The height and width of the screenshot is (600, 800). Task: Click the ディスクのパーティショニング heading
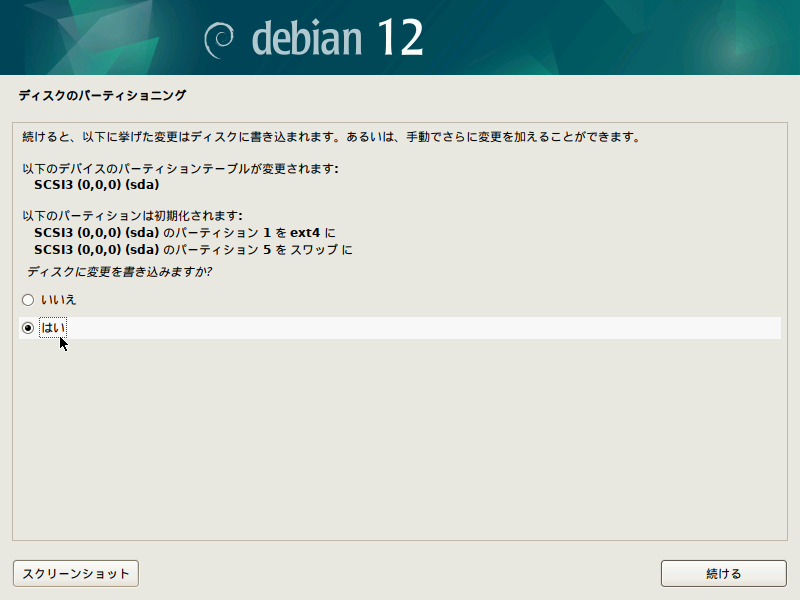tap(103, 95)
